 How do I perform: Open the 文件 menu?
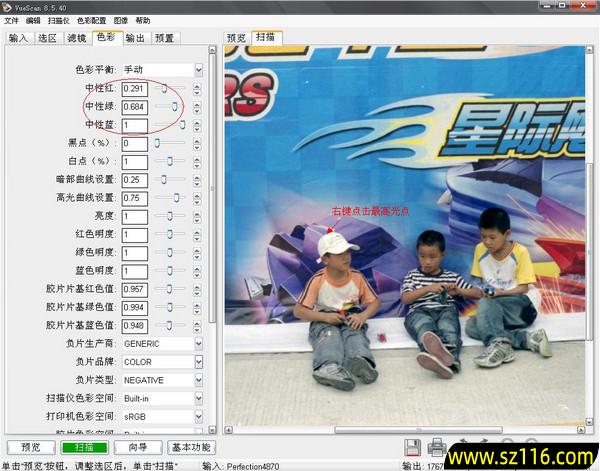pos(11,20)
